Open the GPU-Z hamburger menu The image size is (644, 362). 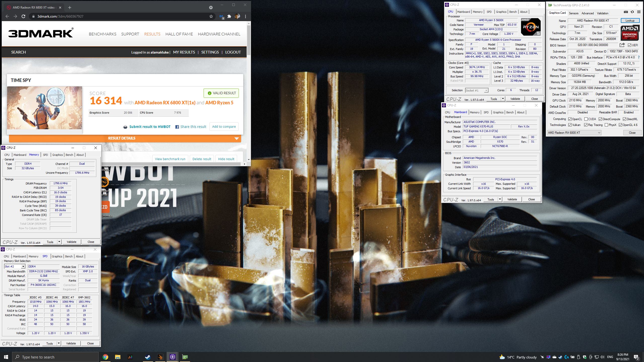click(639, 12)
